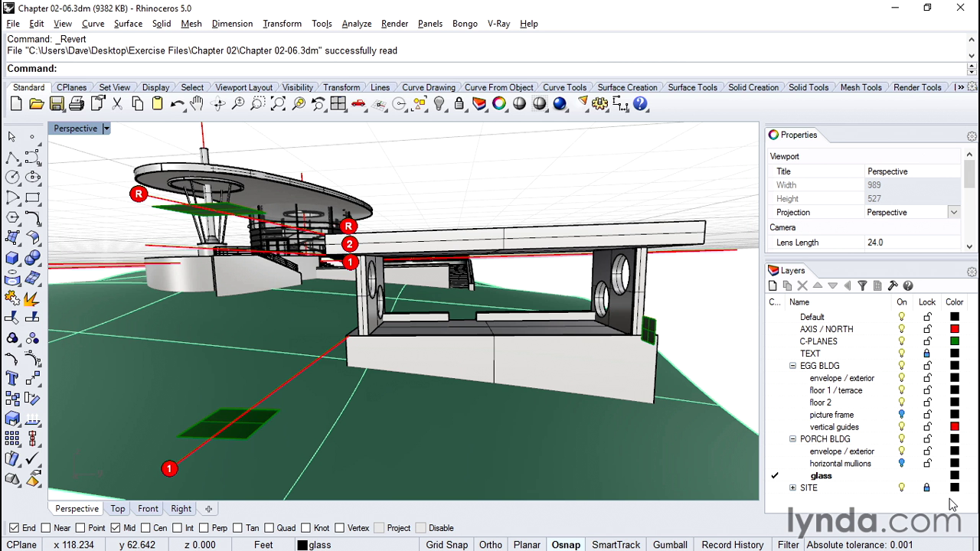980x551 pixels.
Task: Turn on horizontal mullions layer bulb
Action: (902, 464)
